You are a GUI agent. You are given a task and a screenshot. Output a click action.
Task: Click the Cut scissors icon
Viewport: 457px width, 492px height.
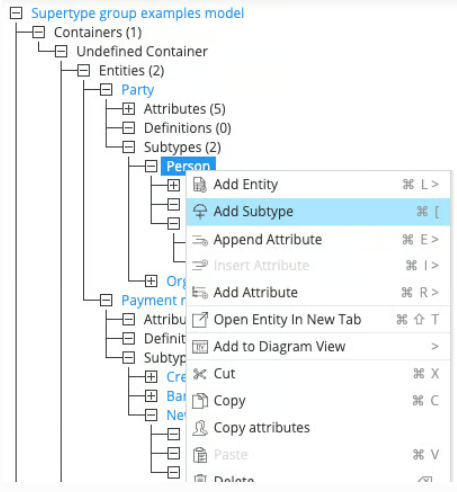click(200, 374)
